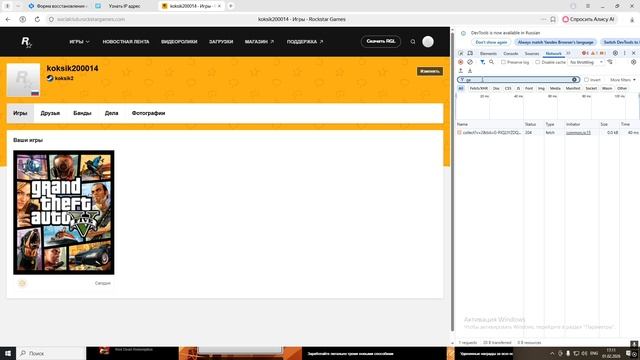
Task: Stop network recording with red record button
Action: point(461,62)
